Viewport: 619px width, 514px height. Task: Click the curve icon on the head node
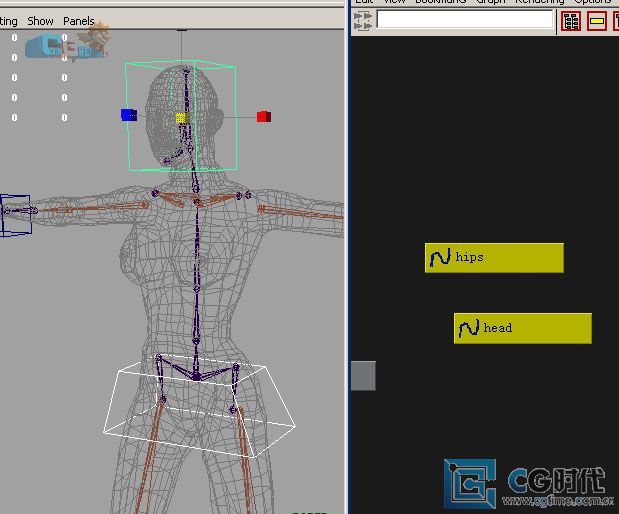[469, 328]
